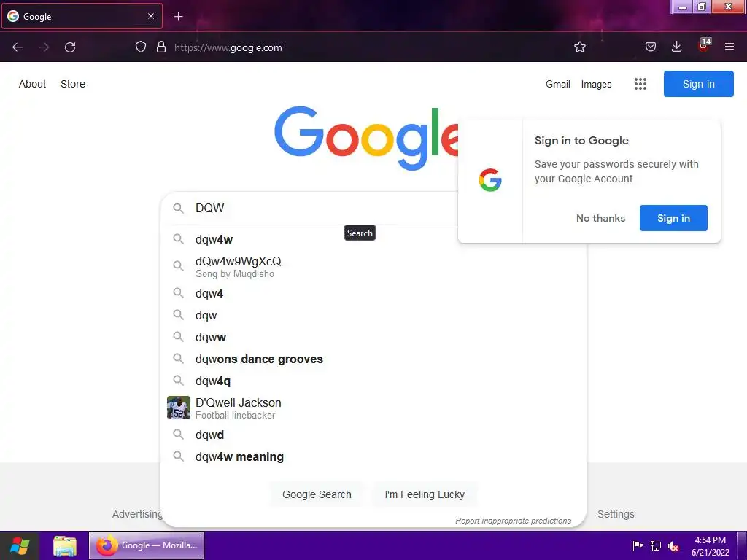747x560 pixels.
Task: Save page to Pocket icon
Action: pos(650,47)
